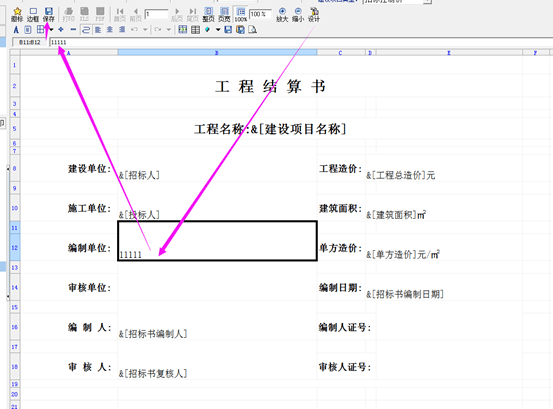Click the 保存 save icon
Screen dimensions: 553x409
click(x=49, y=15)
